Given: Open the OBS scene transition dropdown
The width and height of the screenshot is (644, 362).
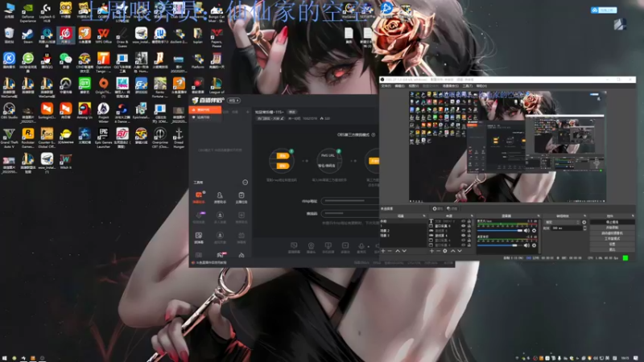Looking at the screenshot, I should 561,222.
